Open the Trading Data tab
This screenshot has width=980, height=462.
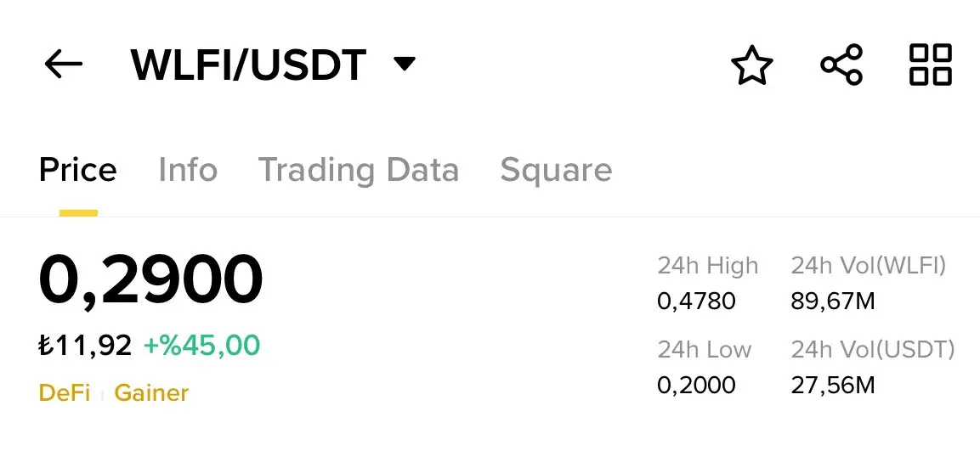[359, 170]
